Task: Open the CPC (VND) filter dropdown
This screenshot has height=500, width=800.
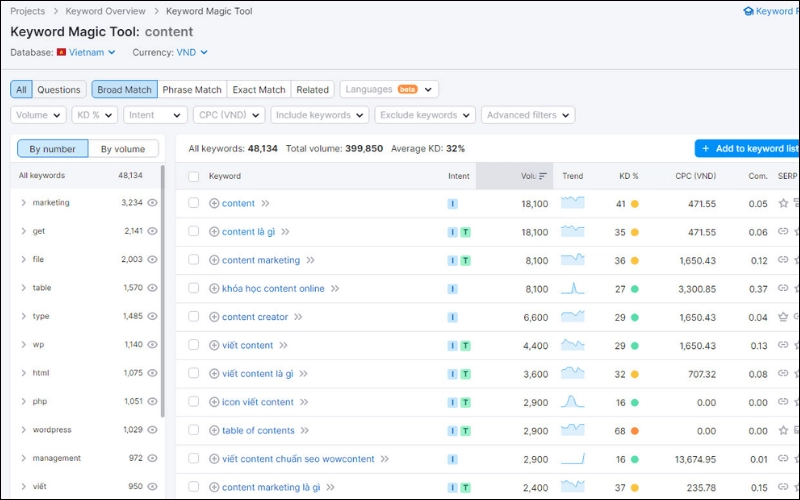Action: (x=229, y=115)
